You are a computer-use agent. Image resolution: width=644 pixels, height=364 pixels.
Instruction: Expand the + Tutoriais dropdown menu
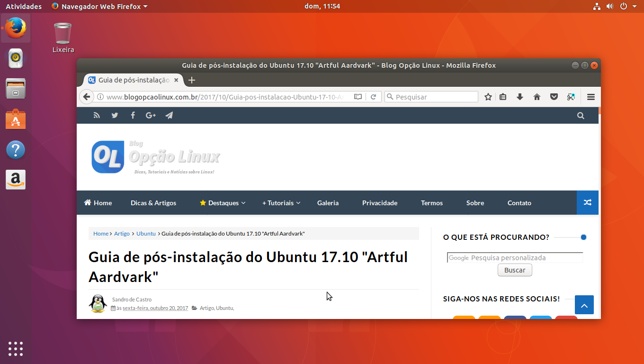pyautogui.click(x=281, y=203)
